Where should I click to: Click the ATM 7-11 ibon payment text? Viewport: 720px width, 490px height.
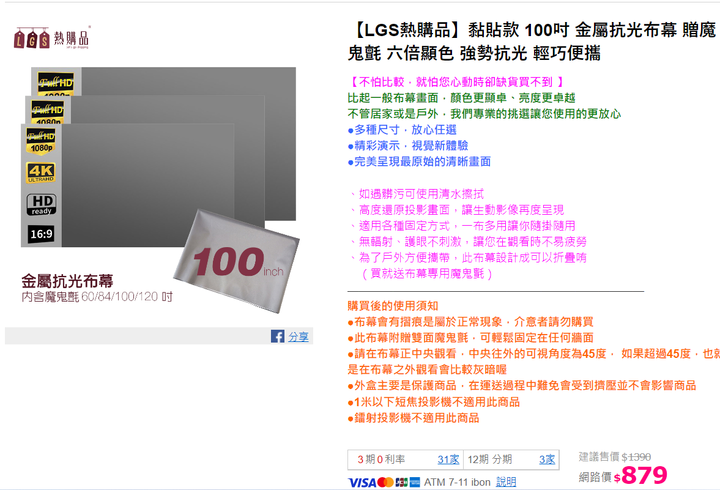[457, 482]
